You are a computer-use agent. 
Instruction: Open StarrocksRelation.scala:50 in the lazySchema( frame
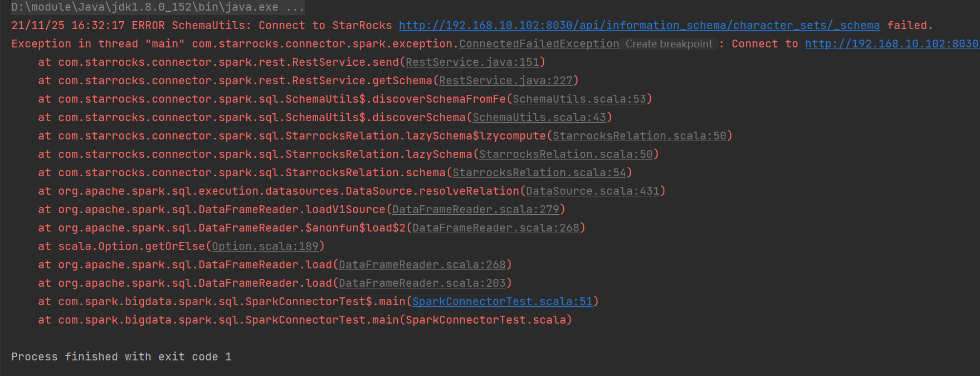(565, 154)
